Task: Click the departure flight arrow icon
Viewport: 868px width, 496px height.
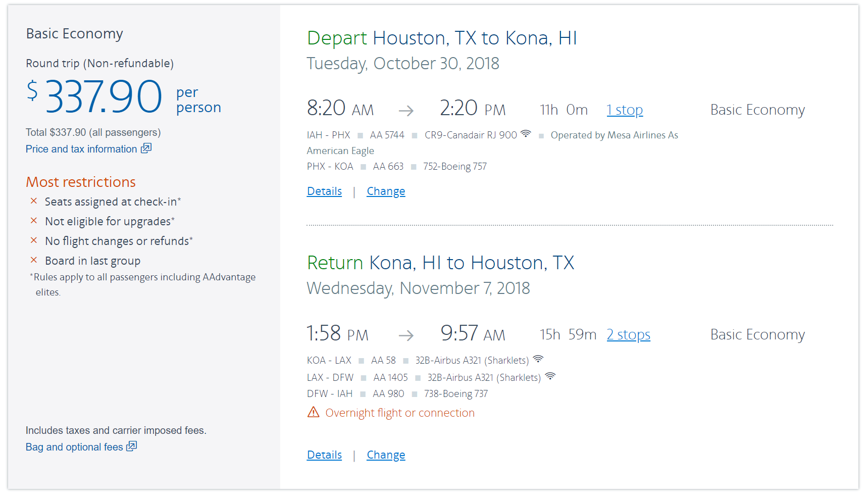Action: pos(406,111)
